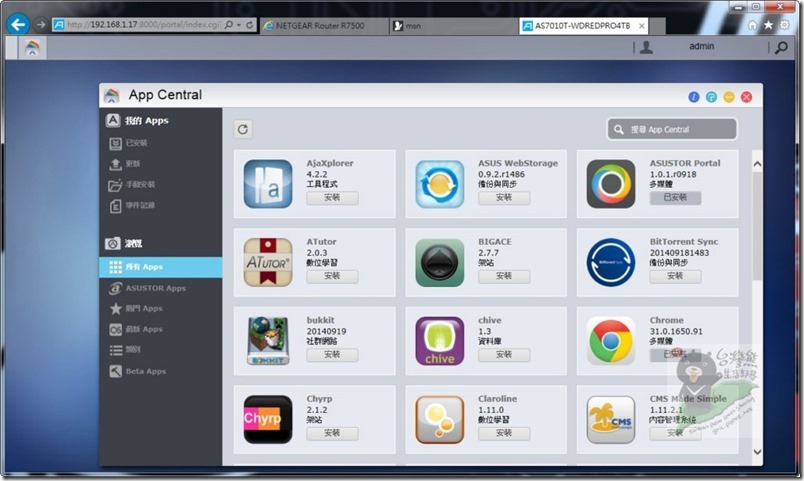Click the magnifier search icon in top bar
The height and width of the screenshot is (481, 804).
[x=781, y=47]
